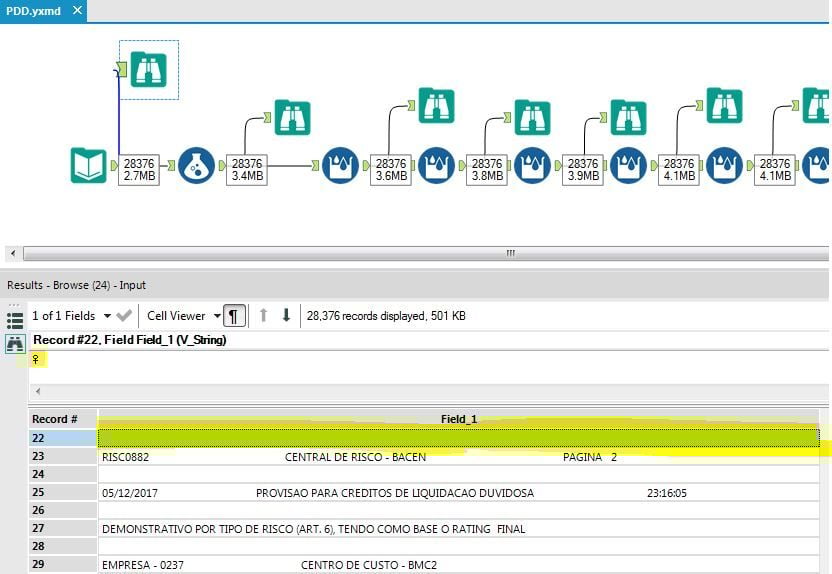Click the cell viewer content showing ♀ symbol
Viewport: 832px width, 574px height.
(x=36, y=359)
